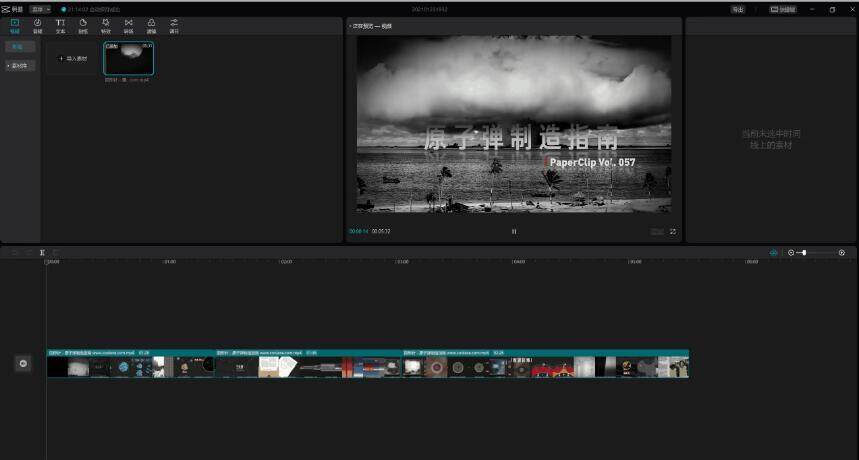859x460 pixels.
Task: Zoom in the timeline with plus icon
Action: point(842,252)
